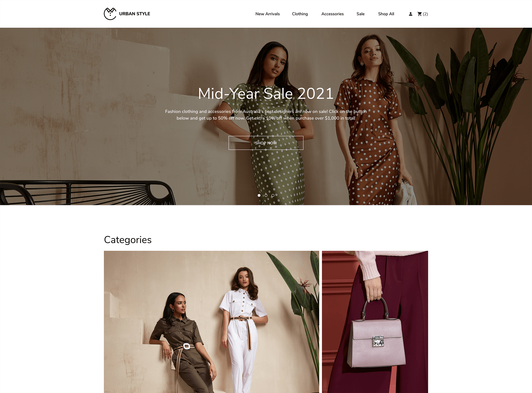Click the Urban Style logo icon
Screen dimensions: 532x393
pyautogui.click(x=110, y=14)
